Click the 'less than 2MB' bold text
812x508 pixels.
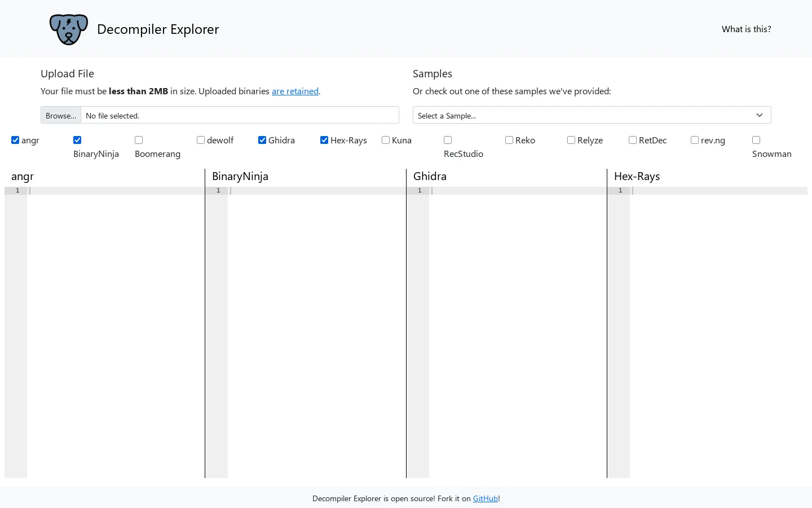(x=138, y=91)
